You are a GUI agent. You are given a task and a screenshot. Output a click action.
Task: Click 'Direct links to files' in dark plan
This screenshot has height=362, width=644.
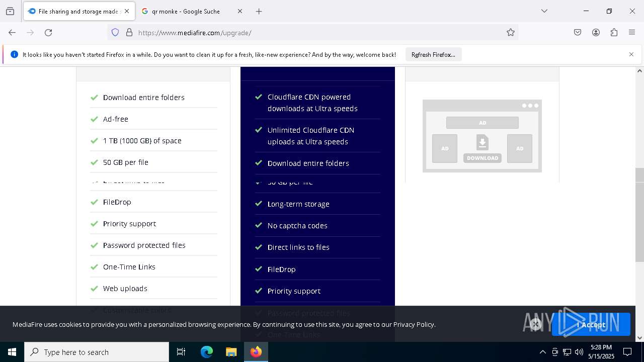pyautogui.click(x=298, y=247)
